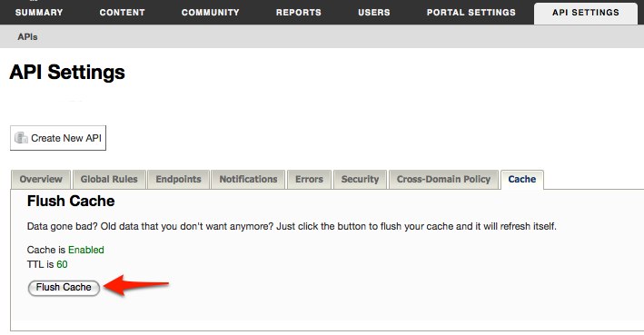
Task: Click the Create New API button
Action: pos(58,138)
